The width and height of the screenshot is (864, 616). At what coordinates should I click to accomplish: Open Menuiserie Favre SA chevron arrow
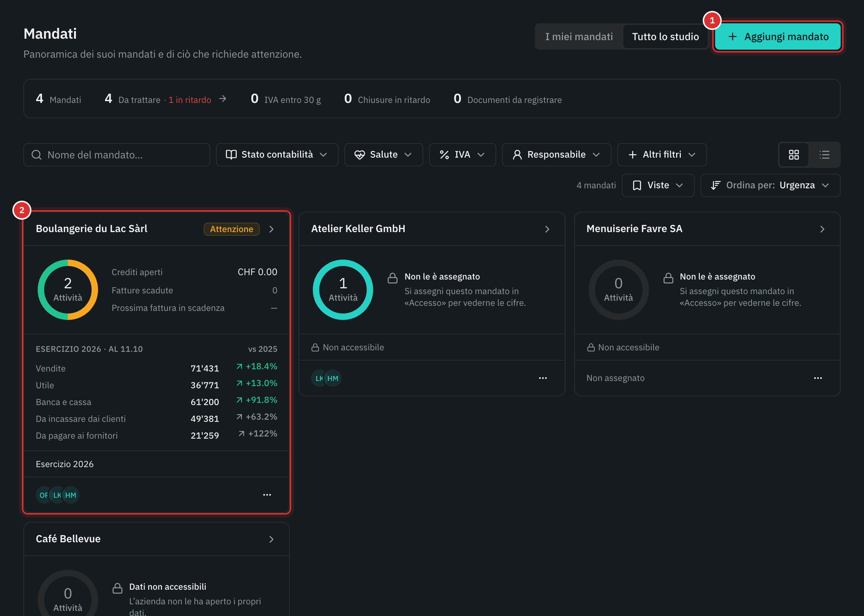click(822, 229)
